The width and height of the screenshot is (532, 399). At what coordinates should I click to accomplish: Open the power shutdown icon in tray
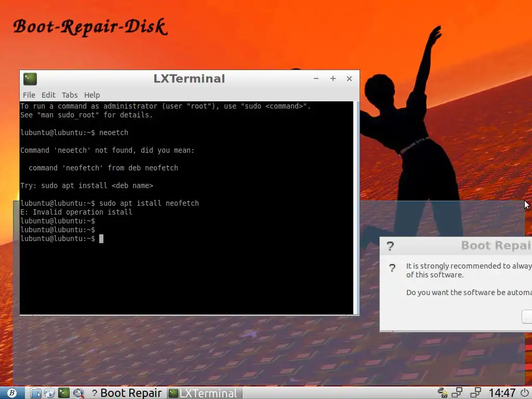click(x=525, y=393)
